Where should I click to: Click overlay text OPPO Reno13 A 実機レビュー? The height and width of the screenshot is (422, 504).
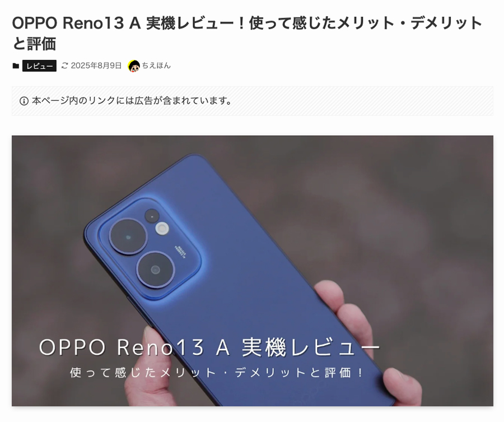pyautogui.click(x=209, y=347)
